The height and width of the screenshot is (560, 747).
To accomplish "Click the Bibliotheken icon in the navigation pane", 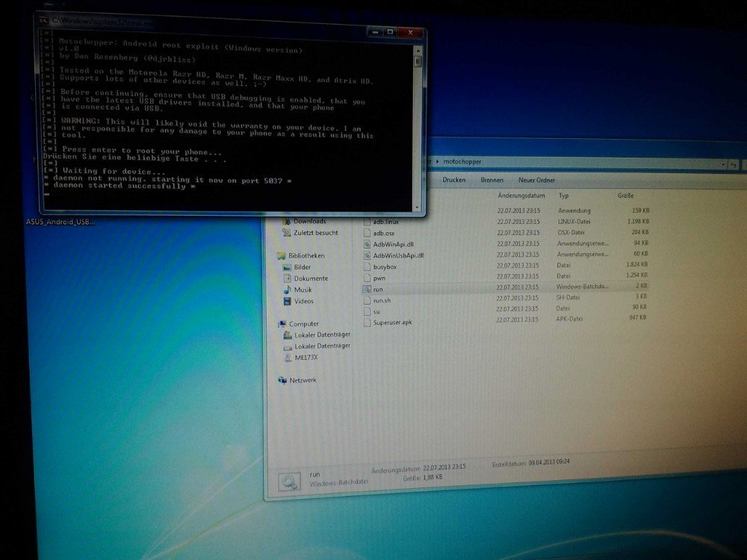I will tap(282, 255).
